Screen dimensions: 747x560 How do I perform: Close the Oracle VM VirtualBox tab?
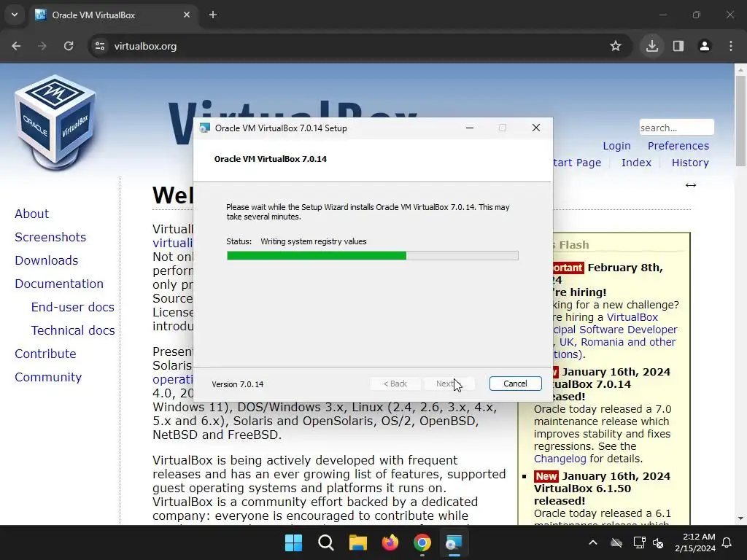187,15
